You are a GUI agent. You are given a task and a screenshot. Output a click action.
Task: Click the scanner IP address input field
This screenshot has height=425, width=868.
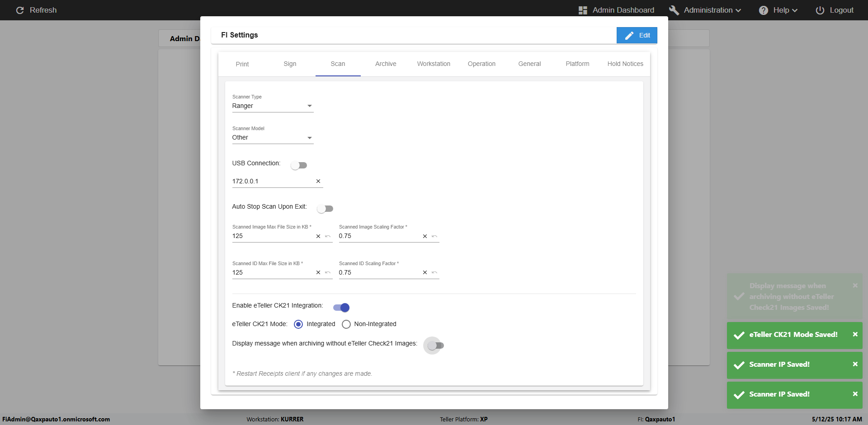(x=273, y=181)
